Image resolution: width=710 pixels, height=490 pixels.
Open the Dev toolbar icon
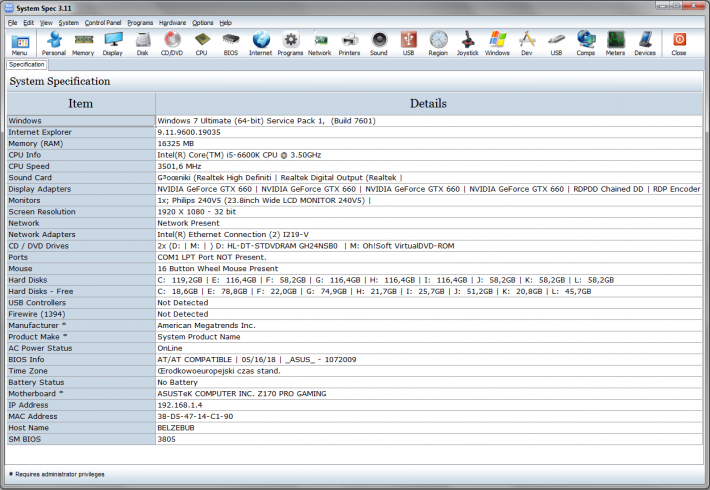pos(527,44)
